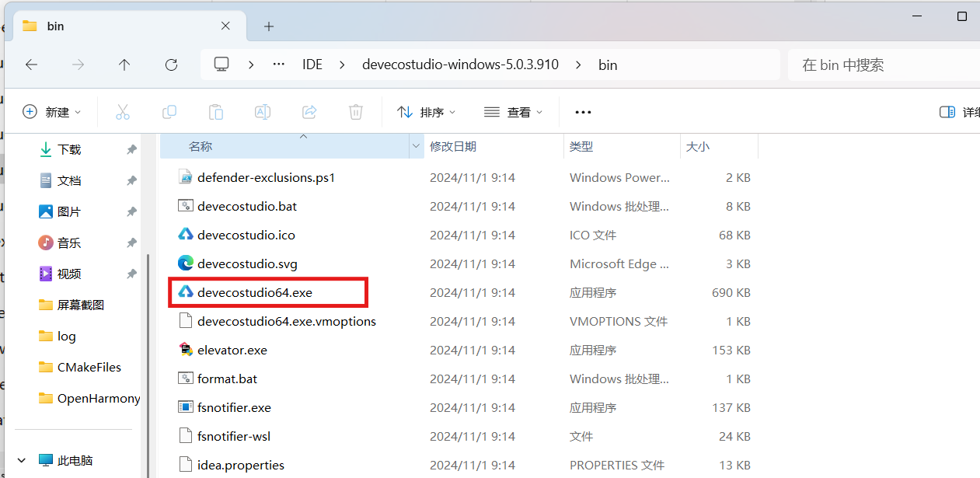Close the bin tab
This screenshot has height=478, width=980.
pos(225,26)
